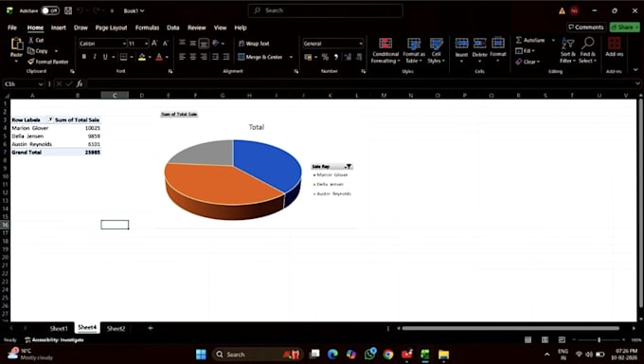Toggle Italic formatting
The image size is (644, 364).
(x=95, y=57)
